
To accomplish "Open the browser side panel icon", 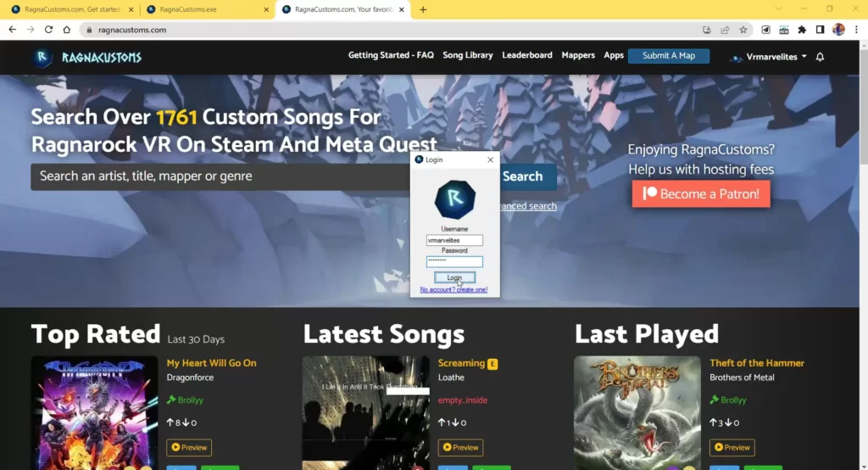I will tap(820, 30).
